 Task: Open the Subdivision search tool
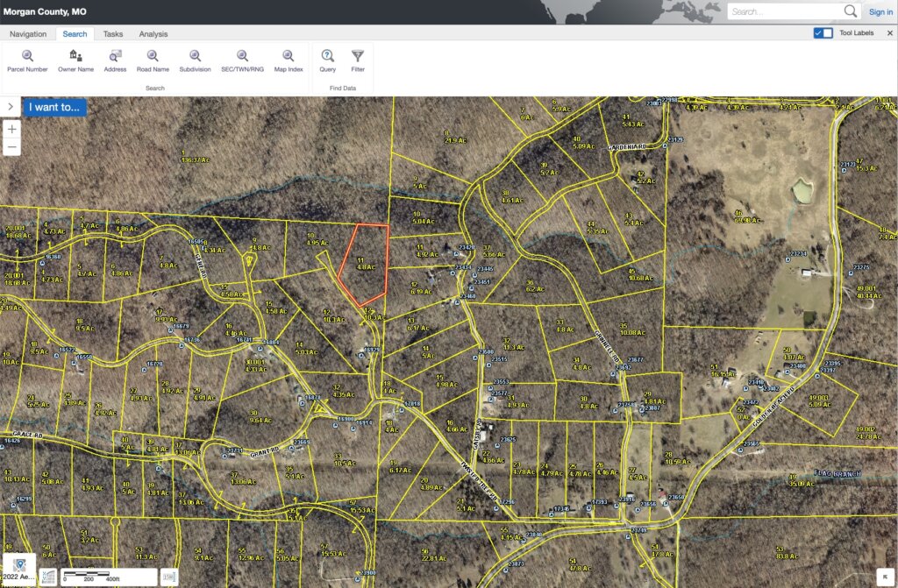[x=195, y=59]
